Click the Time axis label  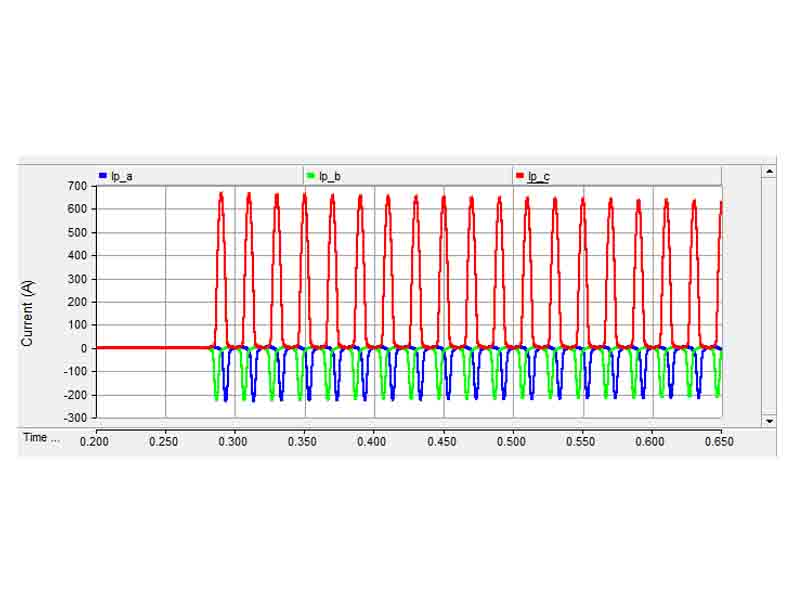point(41,439)
